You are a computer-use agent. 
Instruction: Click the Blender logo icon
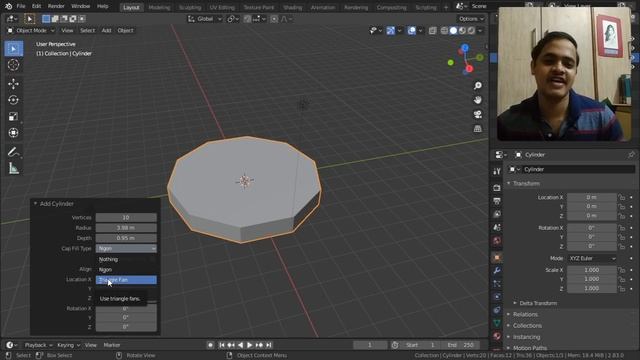click(x=8, y=7)
